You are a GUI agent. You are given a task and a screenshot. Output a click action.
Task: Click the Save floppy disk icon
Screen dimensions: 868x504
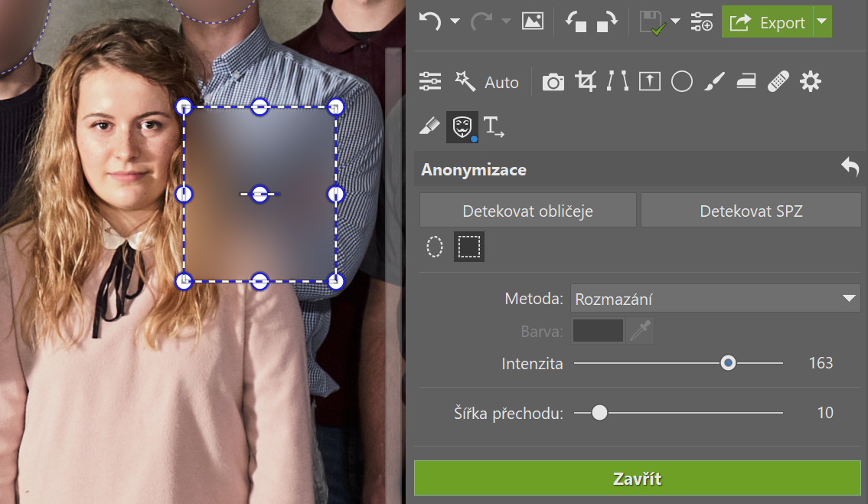click(x=653, y=23)
